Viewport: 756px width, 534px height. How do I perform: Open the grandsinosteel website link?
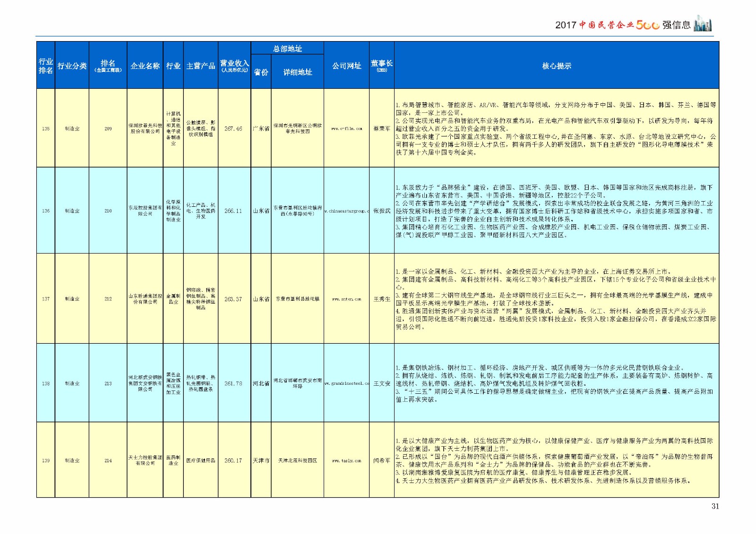(x=346, y=383)
